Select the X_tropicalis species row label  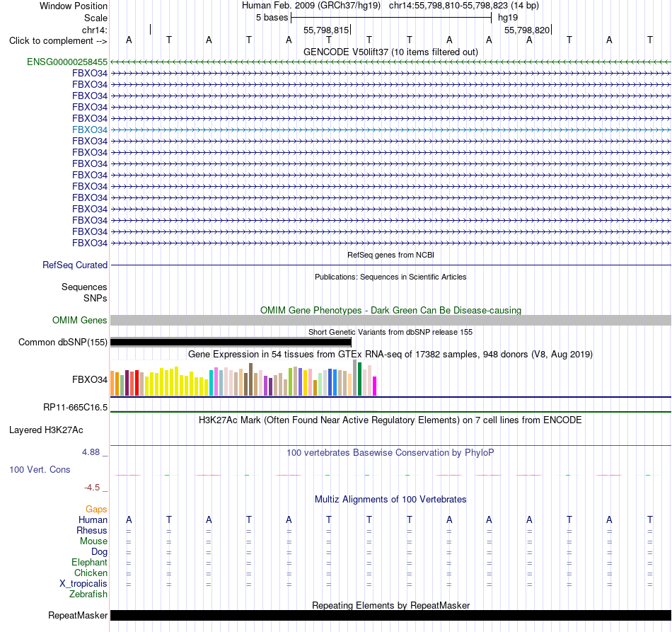pos(83,584)
